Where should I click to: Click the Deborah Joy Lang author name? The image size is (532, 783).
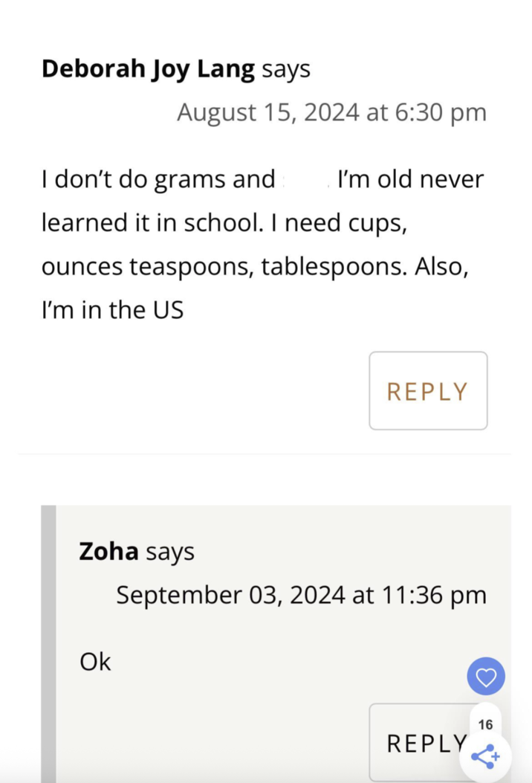click(x=149, y=69)
